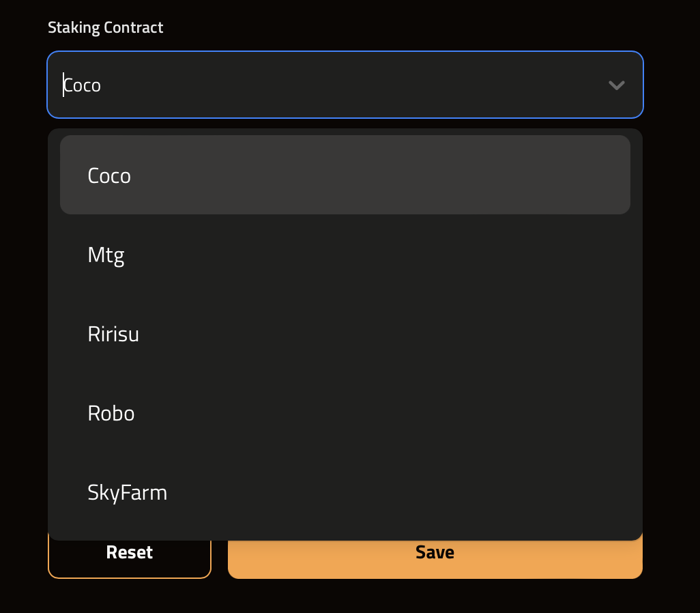Pick the Robo option

(345, 414)
